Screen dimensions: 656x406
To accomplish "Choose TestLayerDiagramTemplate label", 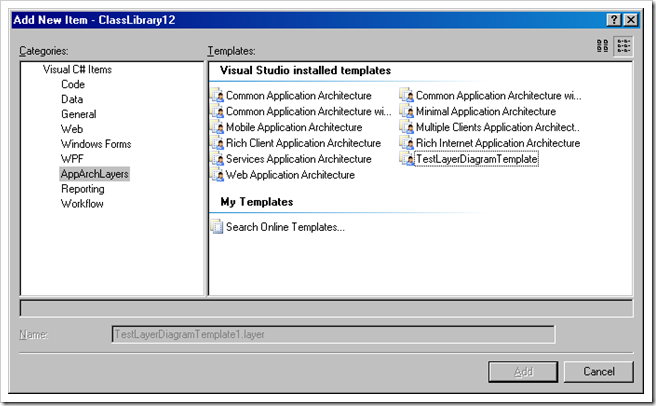I will 477,159.
